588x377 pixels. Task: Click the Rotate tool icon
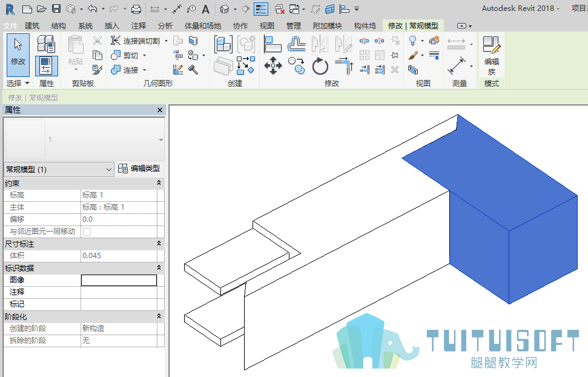pos(320,66)
